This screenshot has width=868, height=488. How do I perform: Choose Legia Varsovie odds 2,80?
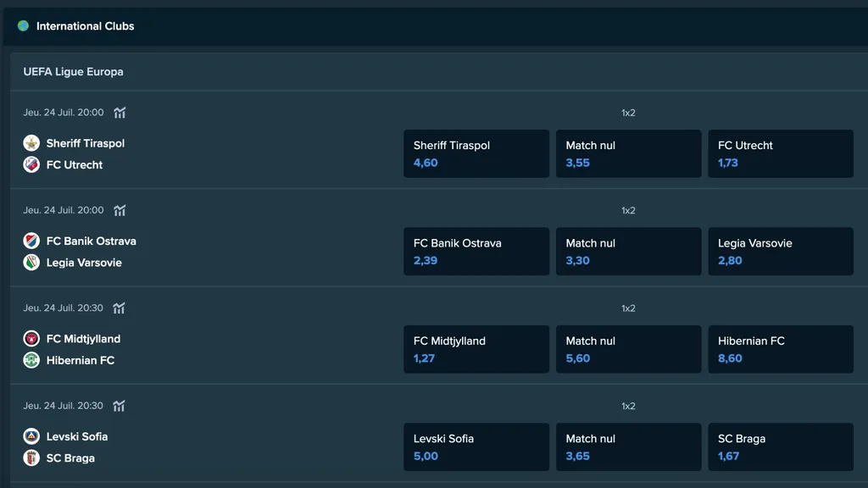780,252
